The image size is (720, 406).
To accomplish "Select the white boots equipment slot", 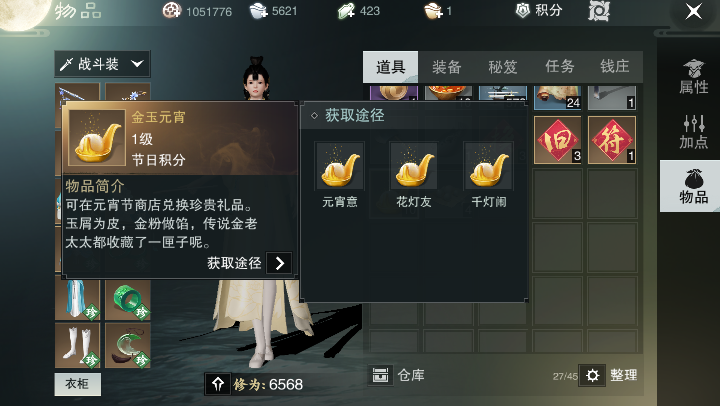I will (77, 345).
